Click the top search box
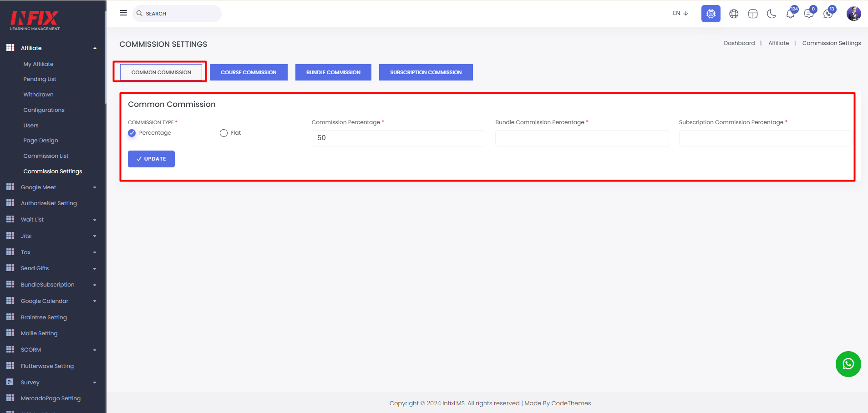 tap(177, 14)
